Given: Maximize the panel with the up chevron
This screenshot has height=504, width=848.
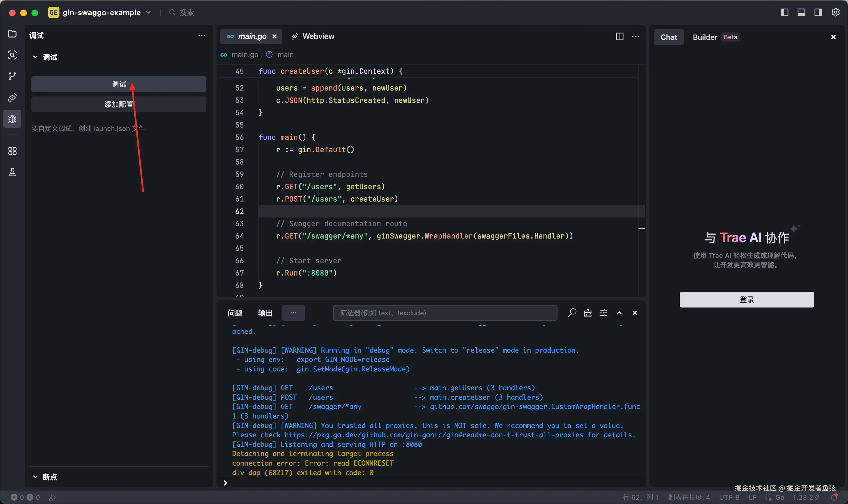Looking at the screenshot, I should point(619,313).
